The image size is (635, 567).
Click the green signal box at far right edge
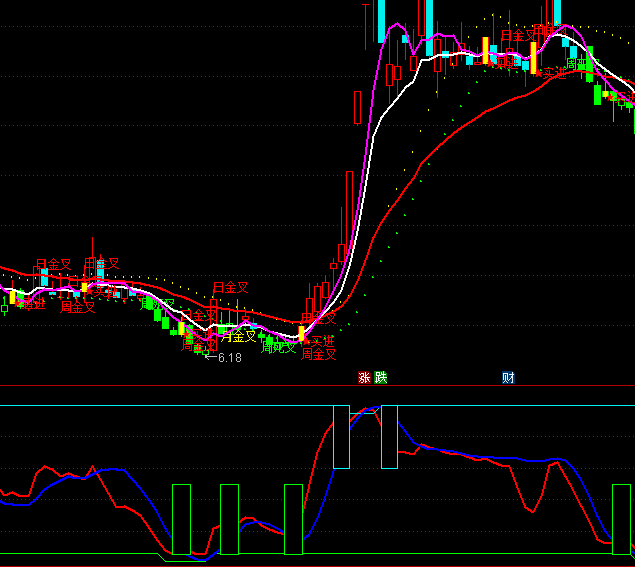click(x=621, y=519)
